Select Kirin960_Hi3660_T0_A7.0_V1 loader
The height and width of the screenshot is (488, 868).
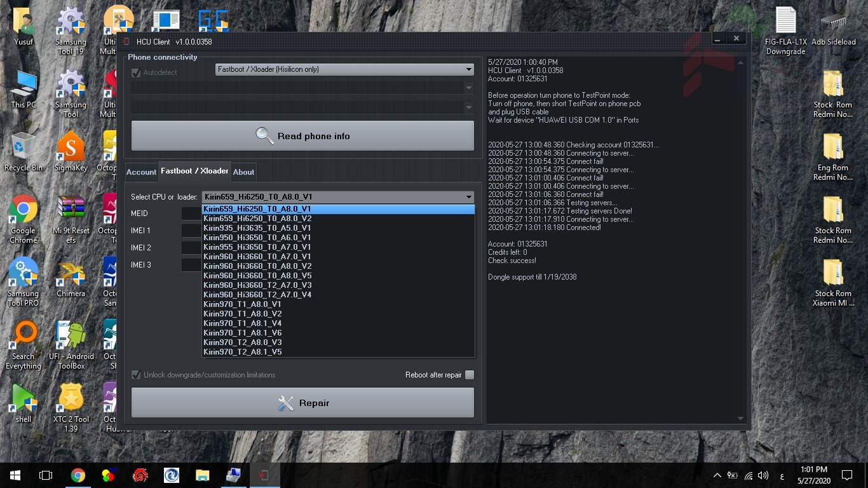[x=338, y=257]
